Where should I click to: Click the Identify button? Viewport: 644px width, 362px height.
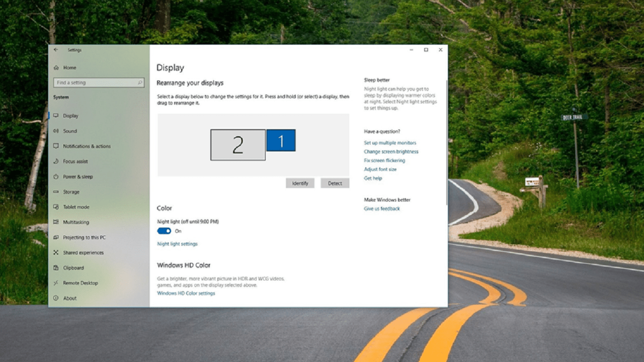[x=300, y=183]
